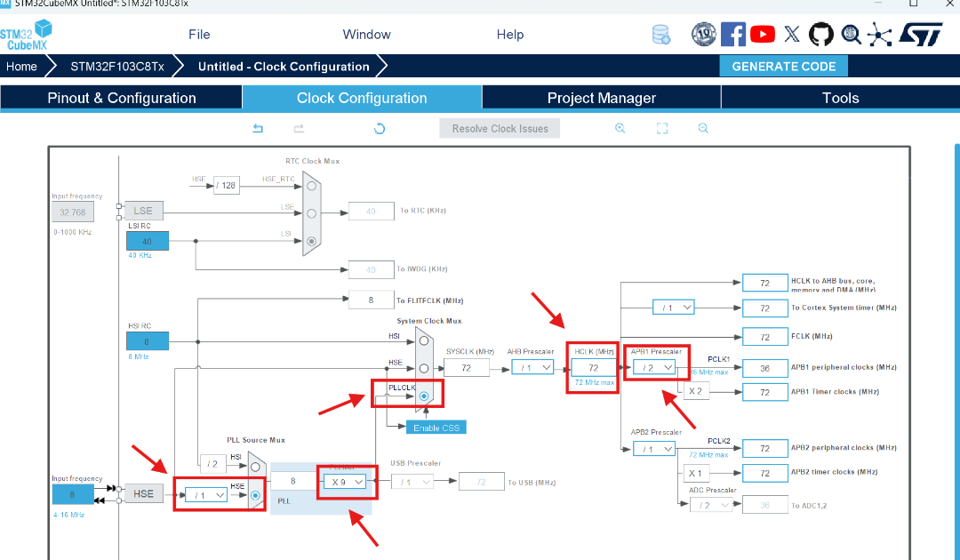Zoom in on clock diagram

pyautogui.click(x=620, y=129)
